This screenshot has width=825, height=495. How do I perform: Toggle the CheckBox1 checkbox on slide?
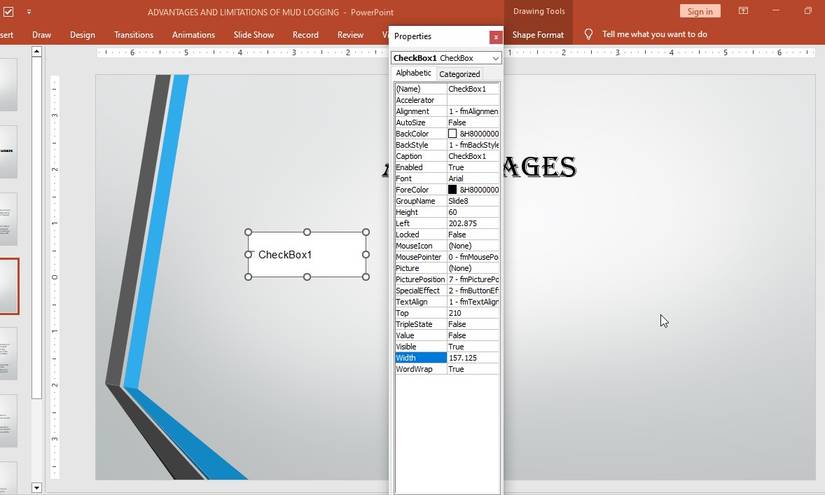pos(253,255)
